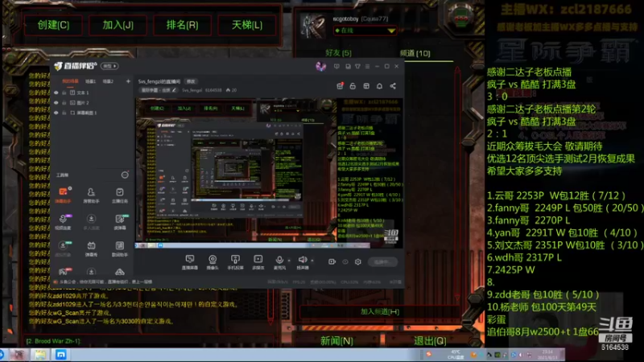Click the 新闻(N) news button

[336, 341]
